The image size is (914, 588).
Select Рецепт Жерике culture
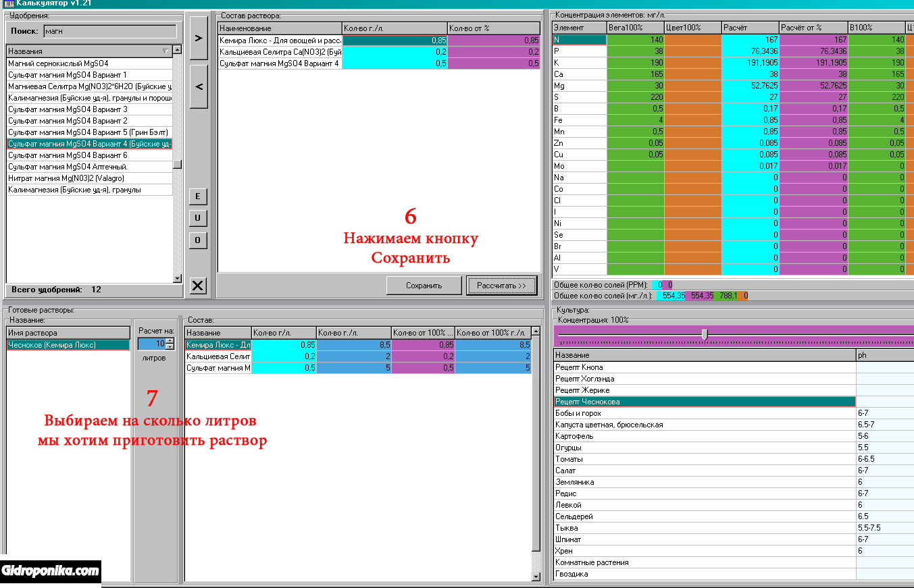(705, 390)
